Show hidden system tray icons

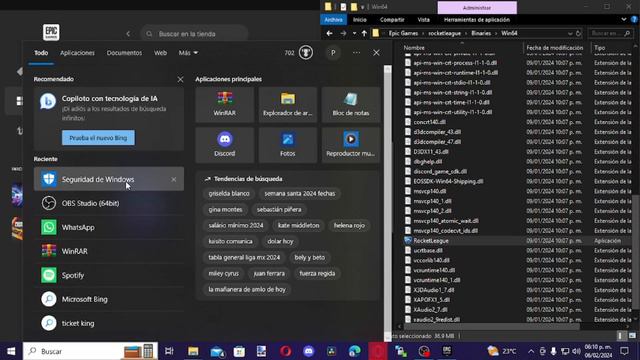pos(531,351)
